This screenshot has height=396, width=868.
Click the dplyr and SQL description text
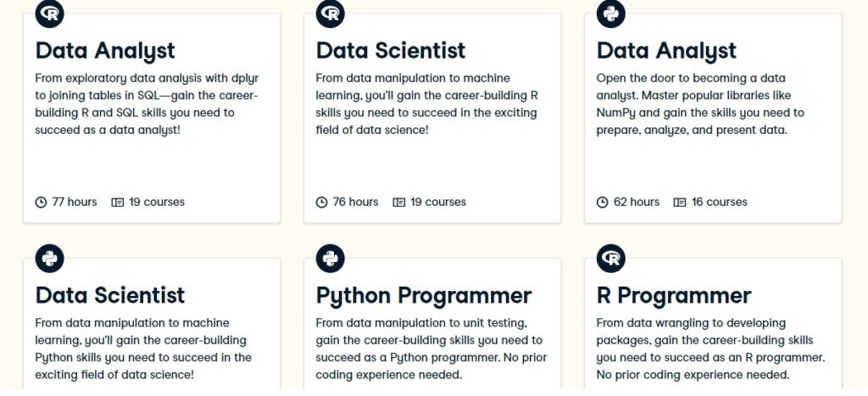(147, 104)
